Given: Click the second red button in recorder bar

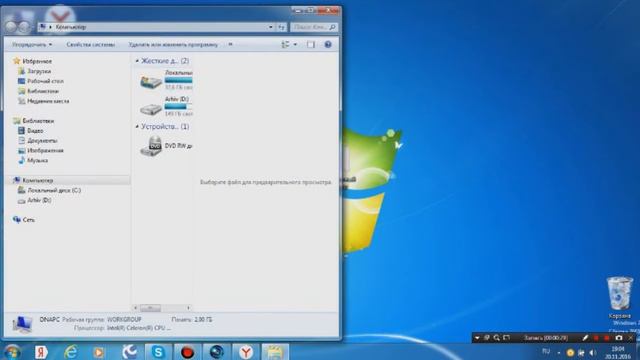Looking at the screenshot, I should tap(607, 338).
